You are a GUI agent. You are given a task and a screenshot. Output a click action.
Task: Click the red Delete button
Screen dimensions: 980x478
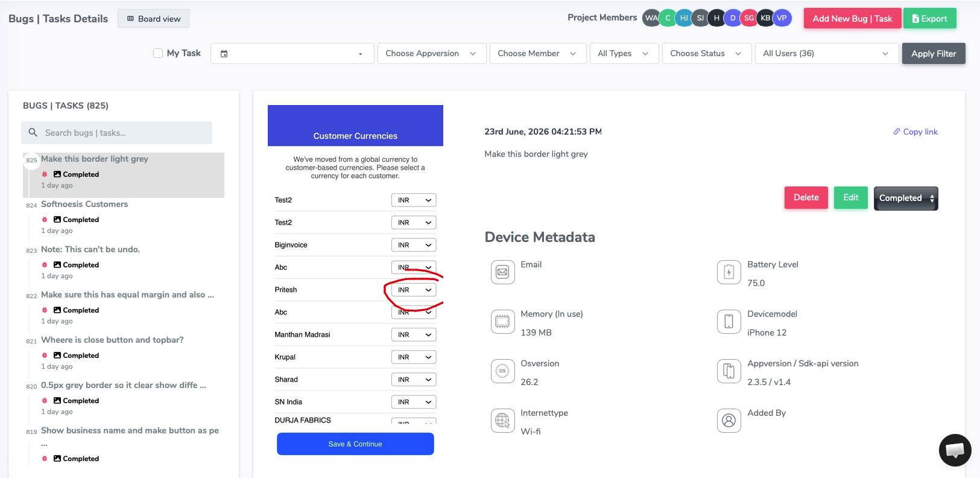pos(806,197)
